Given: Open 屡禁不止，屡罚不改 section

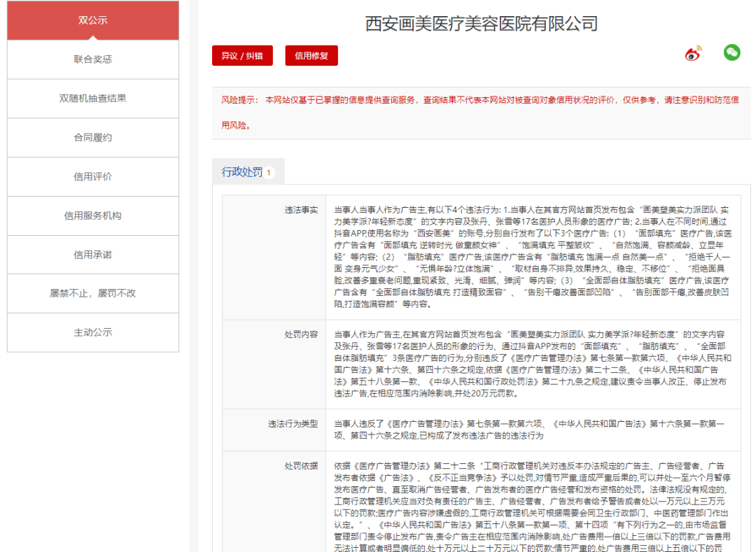Looking at the screenshot, I should point(93,293).
